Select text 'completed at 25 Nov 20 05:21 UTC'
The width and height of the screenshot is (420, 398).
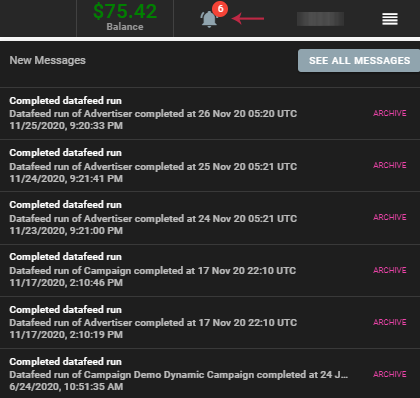[216, 166]
